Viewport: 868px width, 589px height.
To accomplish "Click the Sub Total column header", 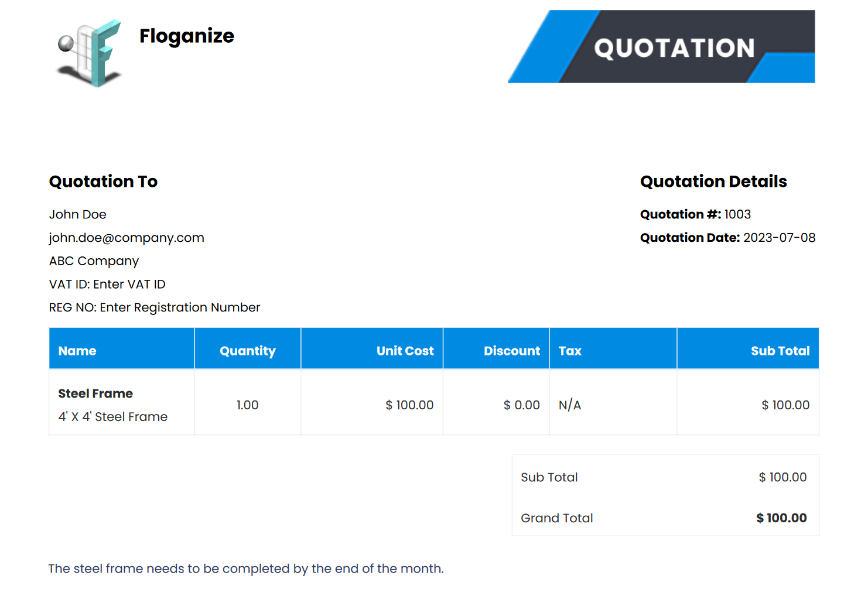I will (x=780, y=351).
